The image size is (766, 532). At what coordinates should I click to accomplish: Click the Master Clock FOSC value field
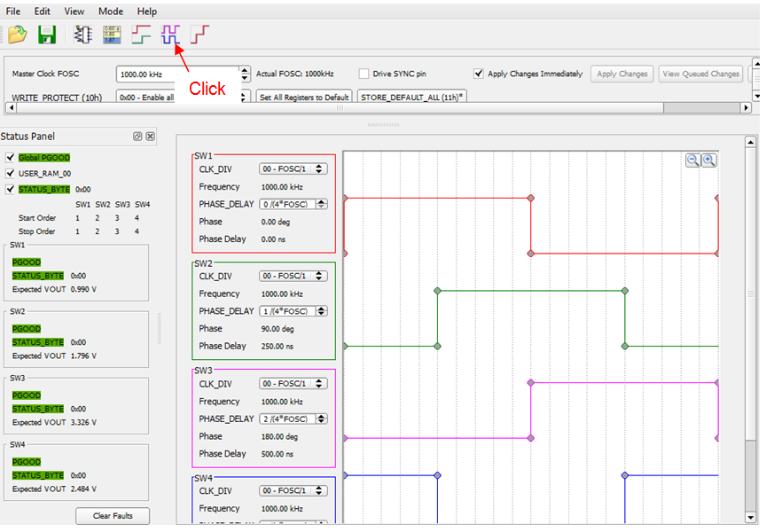[x=177, y=74]
